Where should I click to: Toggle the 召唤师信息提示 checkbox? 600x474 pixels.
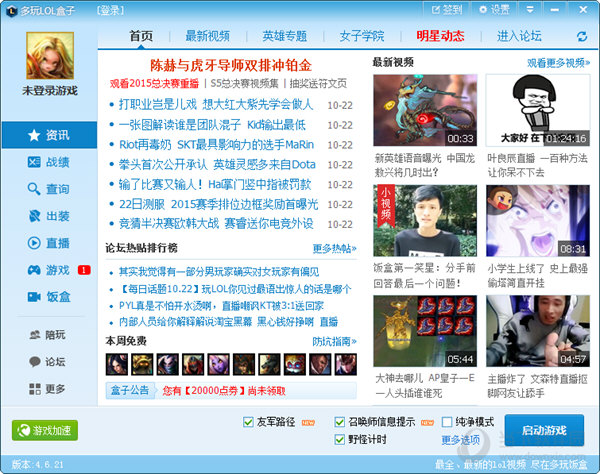pos(339,422)
